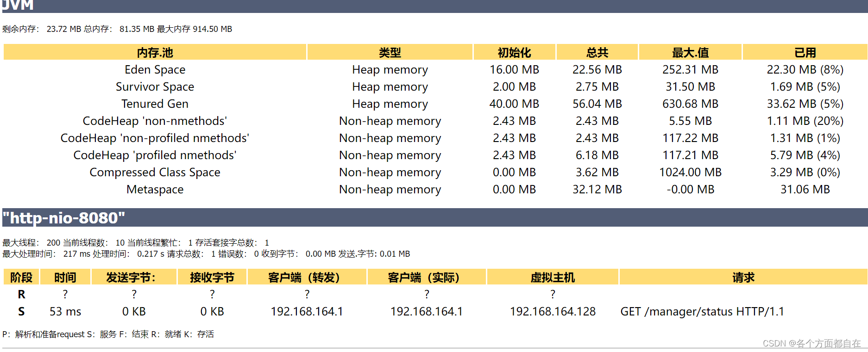This screenshot has width=868, height=352.
Task: Click the 32.12 MB Metaspace total
Action: tap(597, 189)
